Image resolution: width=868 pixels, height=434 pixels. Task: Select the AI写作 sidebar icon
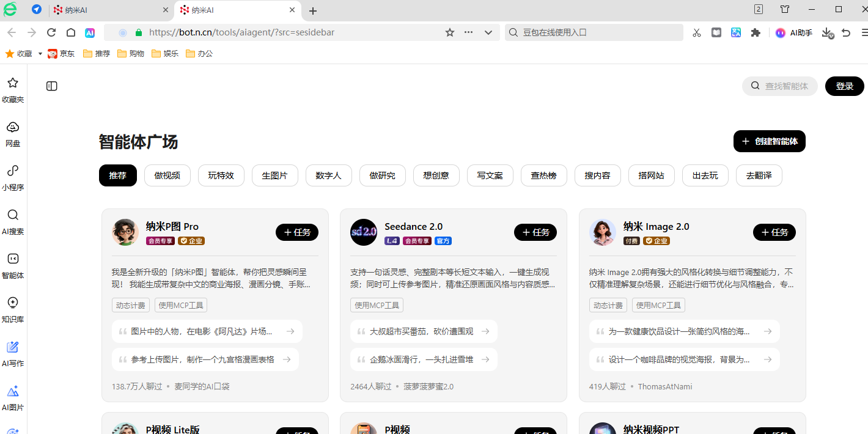pyautogui.click(x=13, y=347)
